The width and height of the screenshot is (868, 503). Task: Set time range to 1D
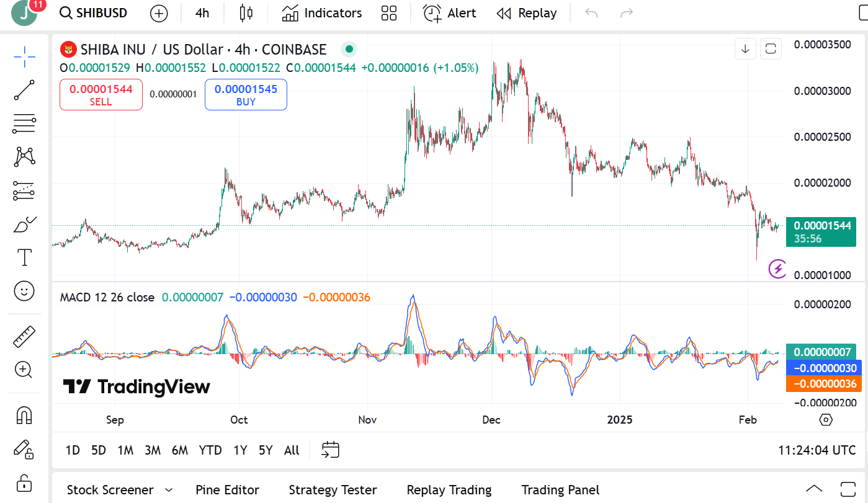click(73, 450)
